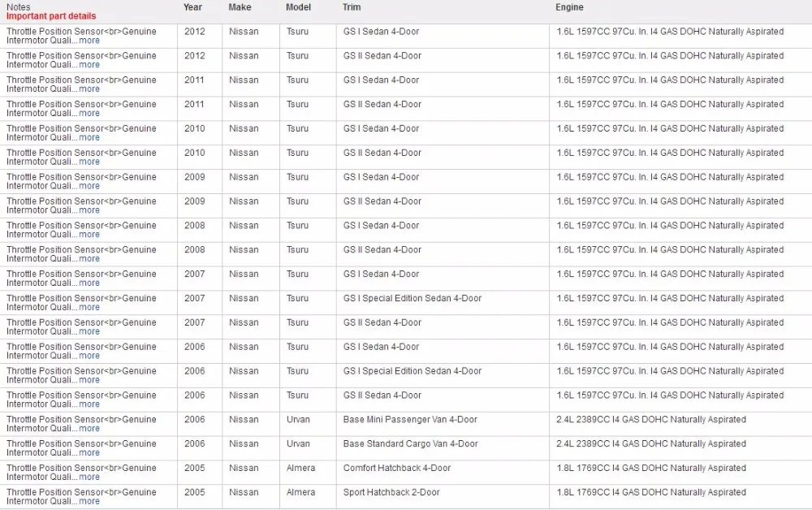
Task: Click the Engine column header
Action: click(x=570, y=7)
